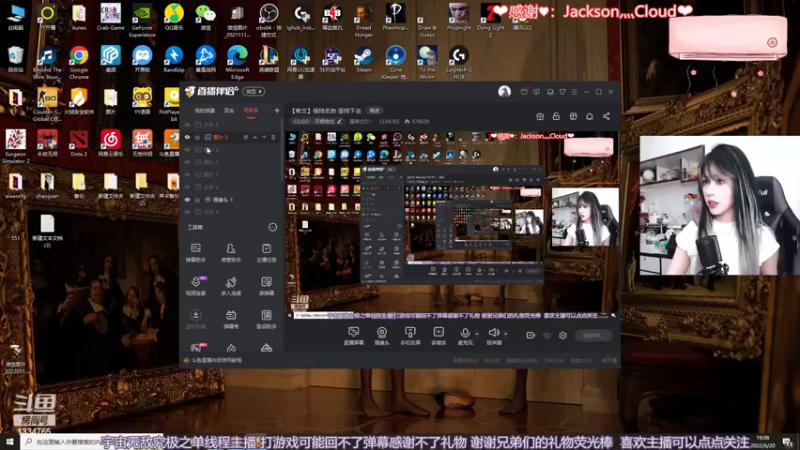Image resolution: width=800 pixels, height=450 pixels.
Task: Toggle preview eye icon in bottom bar
Action: (547, 335)
